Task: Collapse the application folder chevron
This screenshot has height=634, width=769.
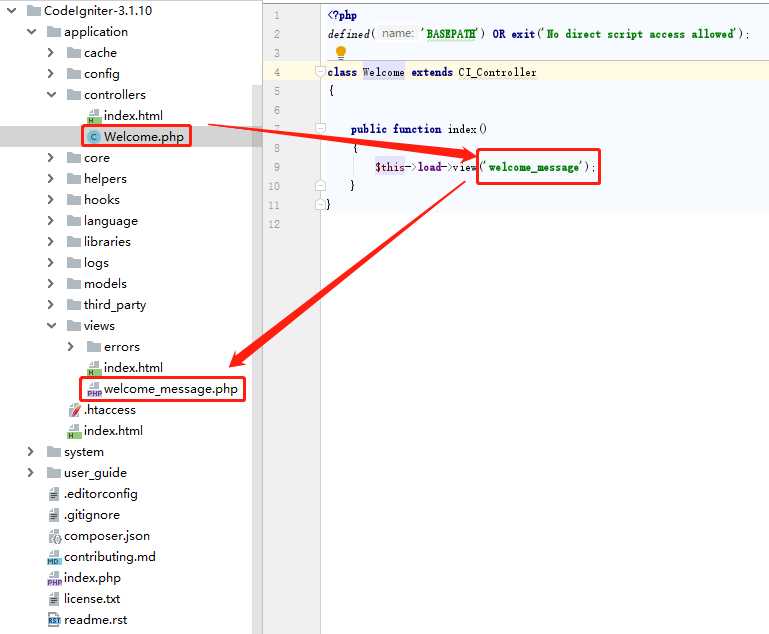Action: coord(32,31)
